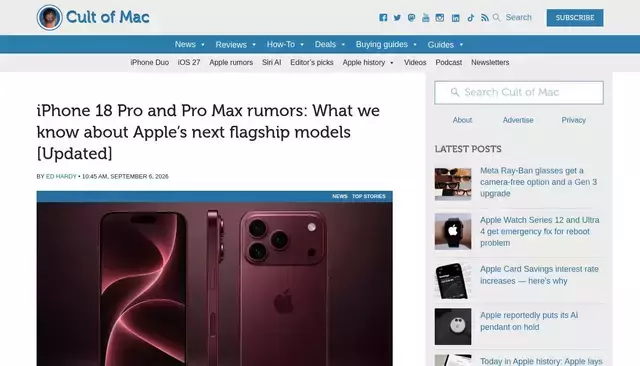
Task: Click the Cult of Mac avatar logo
Action: [49, 18]
